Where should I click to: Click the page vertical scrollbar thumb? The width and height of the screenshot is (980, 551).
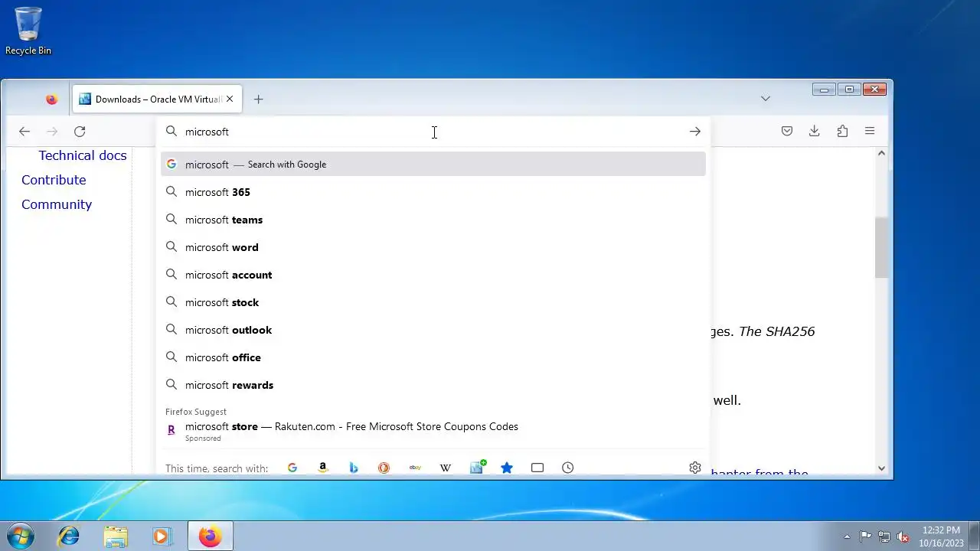click(881, 248)
